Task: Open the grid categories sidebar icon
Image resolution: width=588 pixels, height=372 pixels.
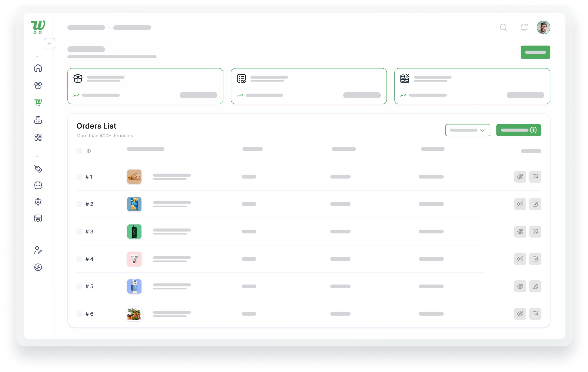Action: coord(38,137)
